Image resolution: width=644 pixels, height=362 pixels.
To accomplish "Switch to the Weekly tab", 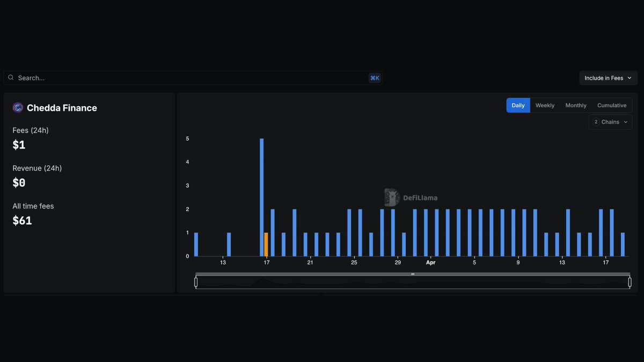I will point(545,106).
